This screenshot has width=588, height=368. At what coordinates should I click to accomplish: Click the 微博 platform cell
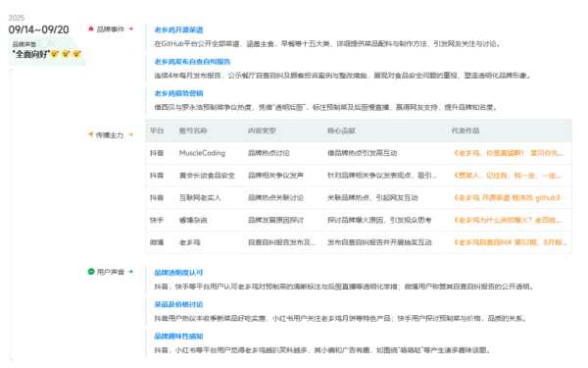pyautogui.click(x=157, y=242)
